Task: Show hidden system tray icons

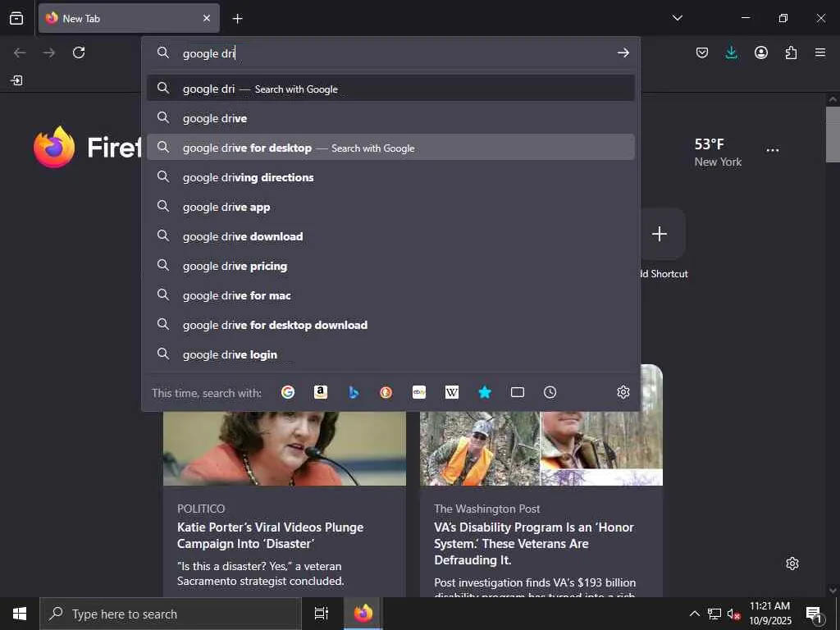Action: pos(694,614)
